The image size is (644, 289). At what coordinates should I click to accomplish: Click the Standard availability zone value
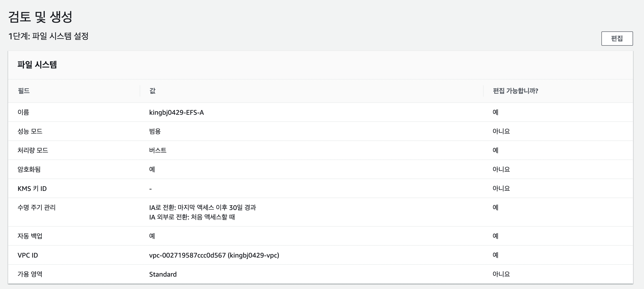pyautogui.click(x=163, y=274)
